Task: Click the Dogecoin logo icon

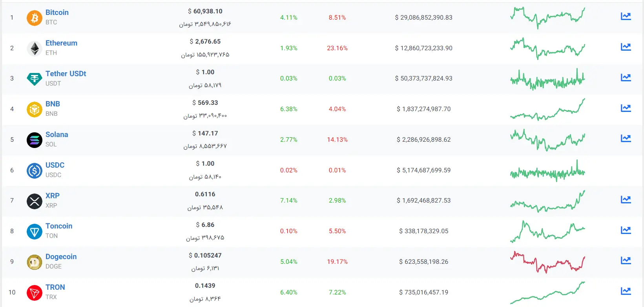Action: click(x=35, y=262)
